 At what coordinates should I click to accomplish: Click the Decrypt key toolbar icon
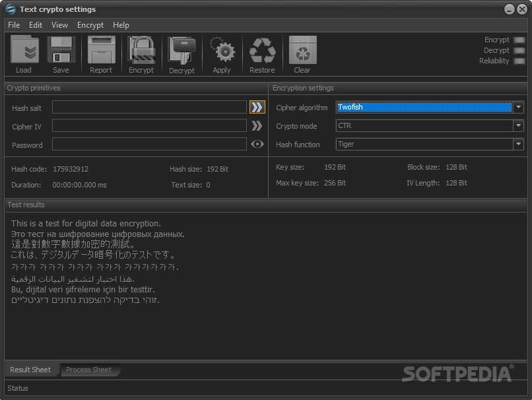click(182, 50)
